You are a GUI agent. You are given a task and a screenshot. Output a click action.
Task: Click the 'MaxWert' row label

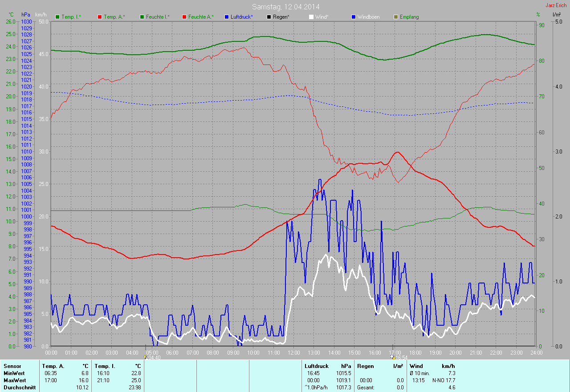pos(14,380)
